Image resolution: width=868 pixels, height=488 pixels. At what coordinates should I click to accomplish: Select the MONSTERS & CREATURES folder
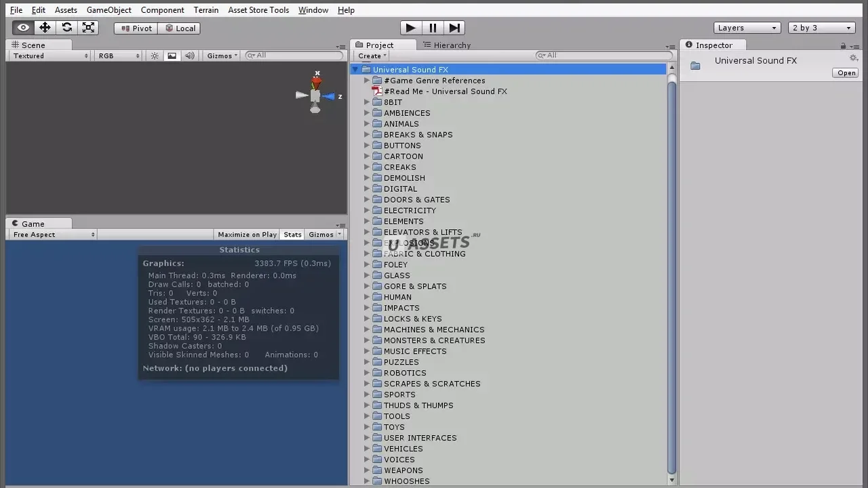tap(434, 341)
